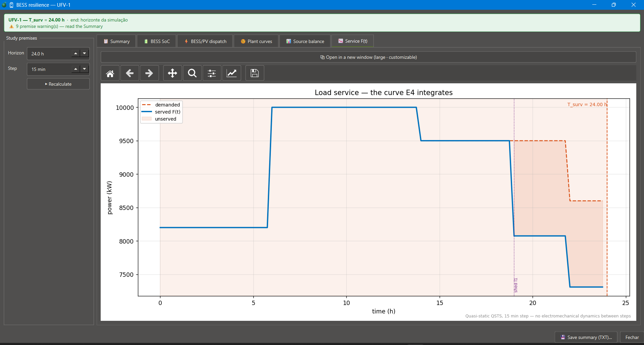Click the 'power (kW)' axis label
Screen dimensions: 644x345
(109, 198)
